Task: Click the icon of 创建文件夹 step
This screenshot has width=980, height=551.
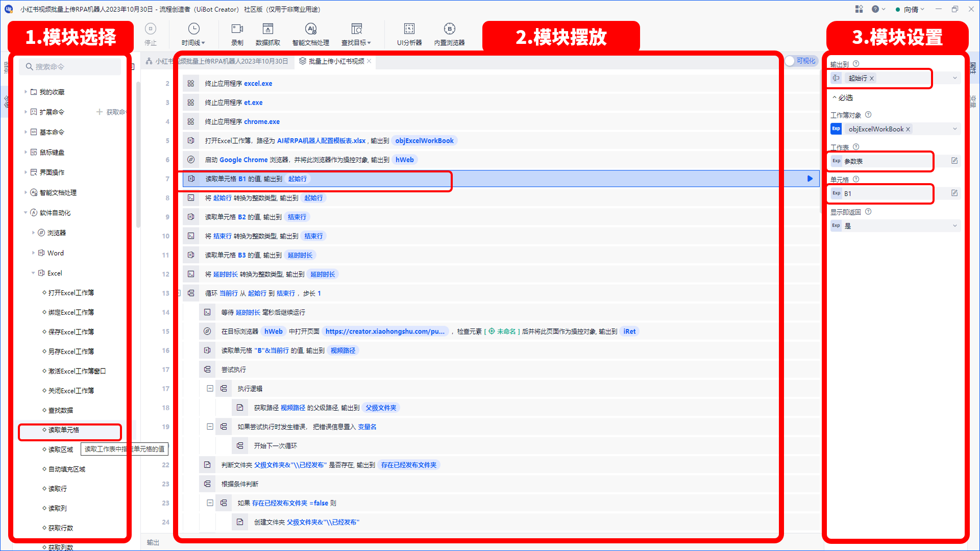Action: tap(240, 522)
